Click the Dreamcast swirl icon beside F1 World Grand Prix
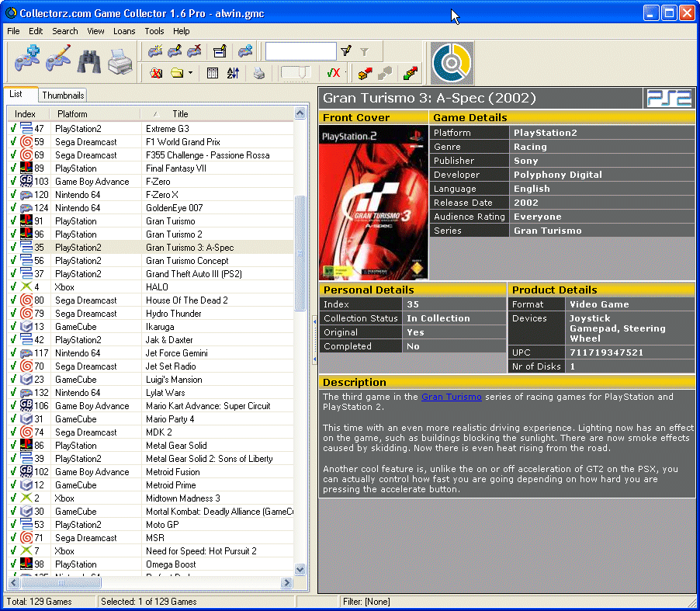This screenshot has width=700, height=611. tap(26, 142)
